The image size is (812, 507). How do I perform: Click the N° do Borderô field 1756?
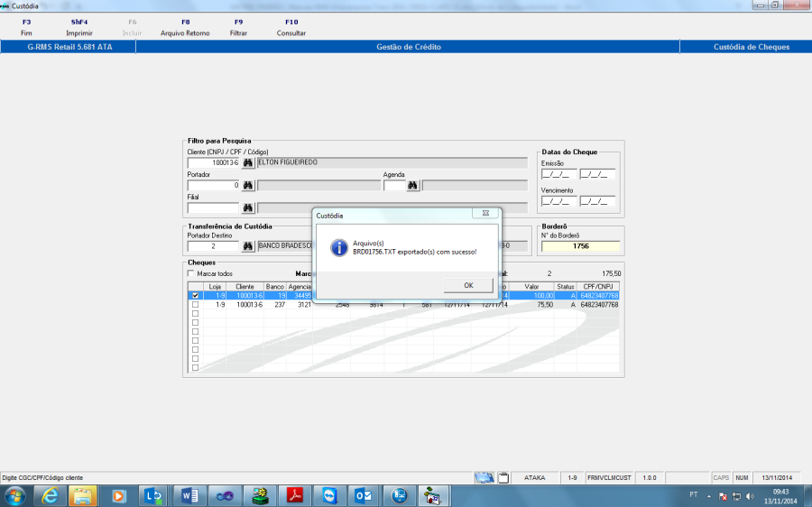pyautogui.click(x=580, y=246)
